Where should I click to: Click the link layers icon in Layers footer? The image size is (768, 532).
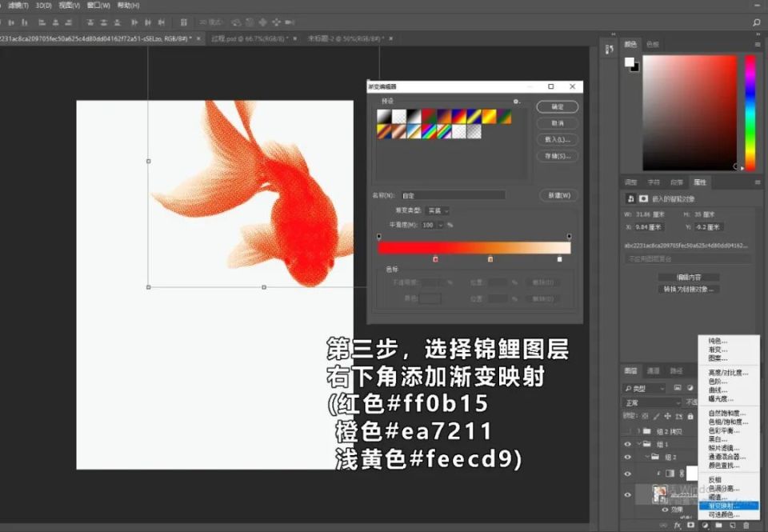pyautogui.click(x=663, y=525)
